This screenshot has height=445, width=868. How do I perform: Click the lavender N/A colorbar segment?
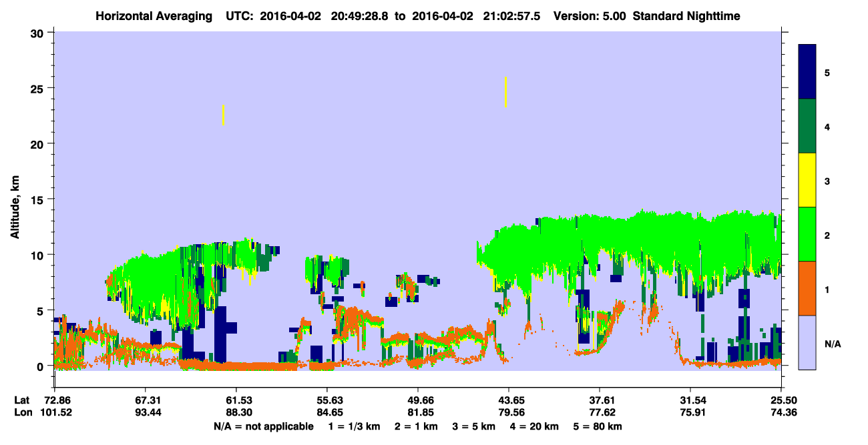(807, 342)
